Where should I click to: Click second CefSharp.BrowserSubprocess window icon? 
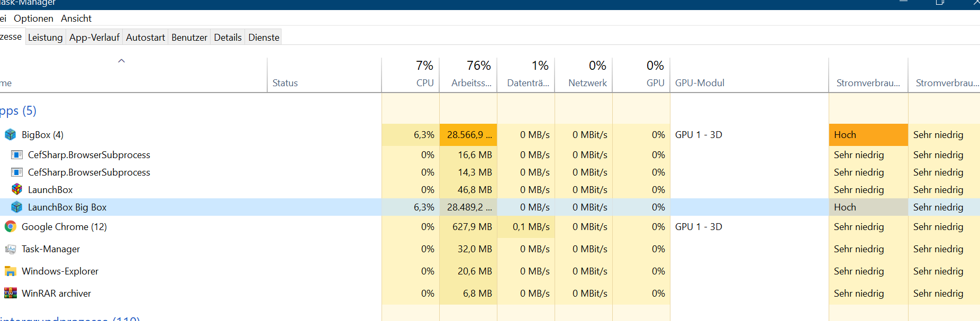17,172
